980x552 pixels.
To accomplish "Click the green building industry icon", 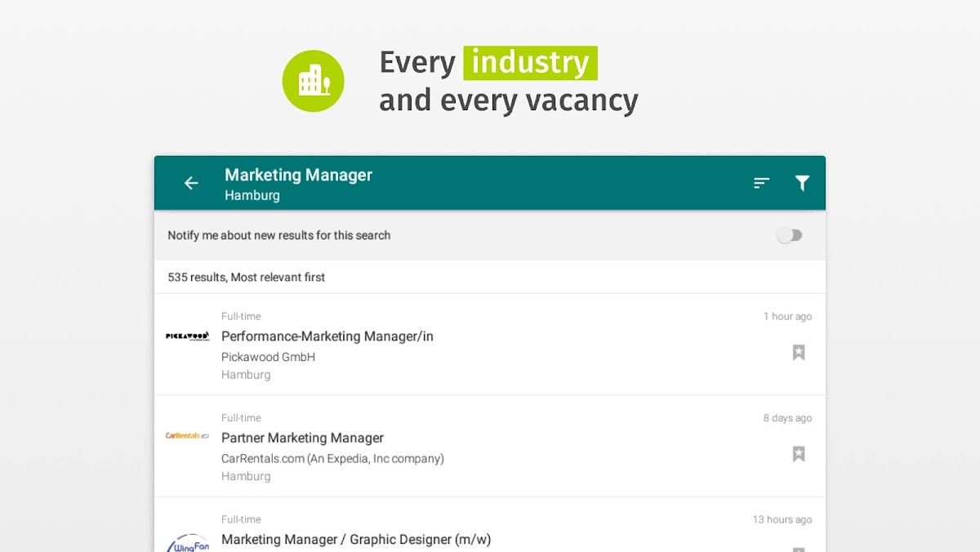I will [x=314, y=81].
